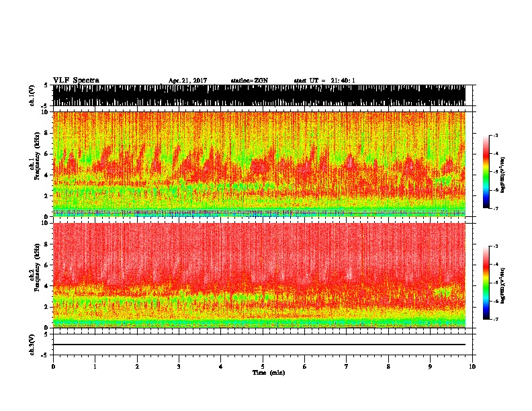This screenshot has height=411, width=532.
Task: Click the ch.1 spectrogram plot
Action: tap(259, 164)
